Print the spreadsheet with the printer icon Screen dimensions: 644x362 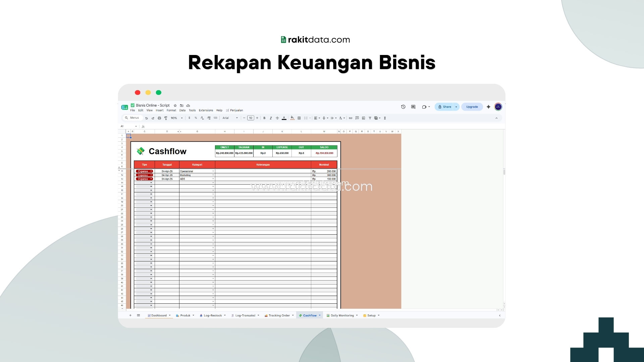[159, 118]
